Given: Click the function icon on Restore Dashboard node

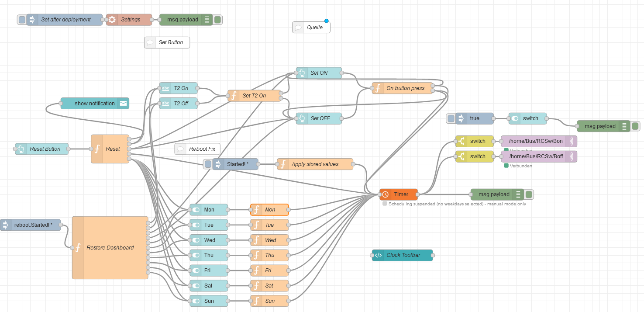Looking at the screenshot, I should point(78,248).
